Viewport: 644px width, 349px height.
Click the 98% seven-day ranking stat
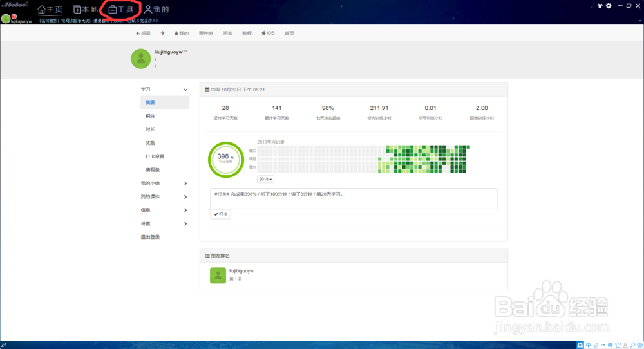pyautogui.click(x=328, y=113)
